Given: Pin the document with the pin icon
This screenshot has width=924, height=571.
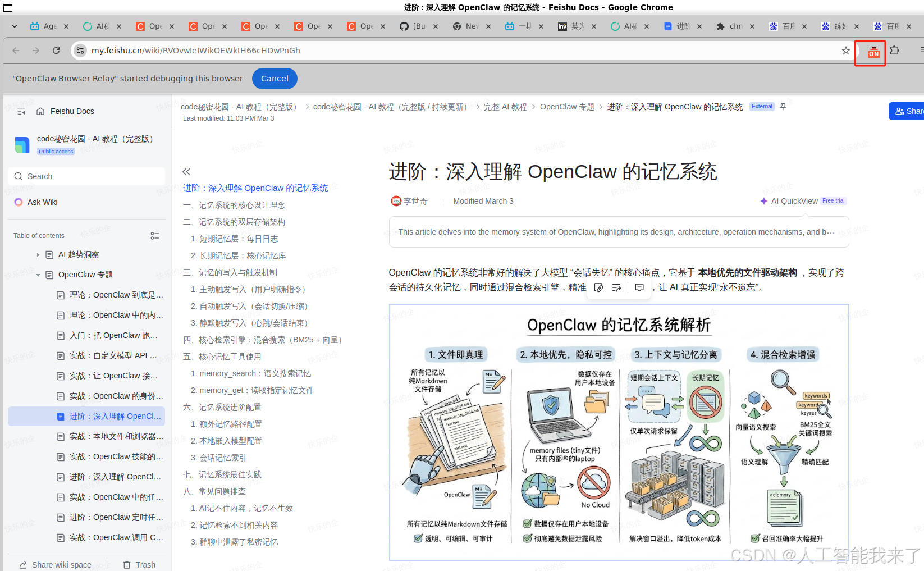Looking at the screenshot, I should (x=783, y=107).
